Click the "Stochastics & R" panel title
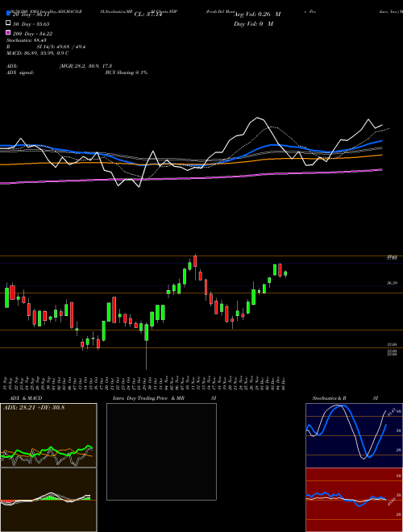This screenshot has height=532, width=403. coord(330,398)
